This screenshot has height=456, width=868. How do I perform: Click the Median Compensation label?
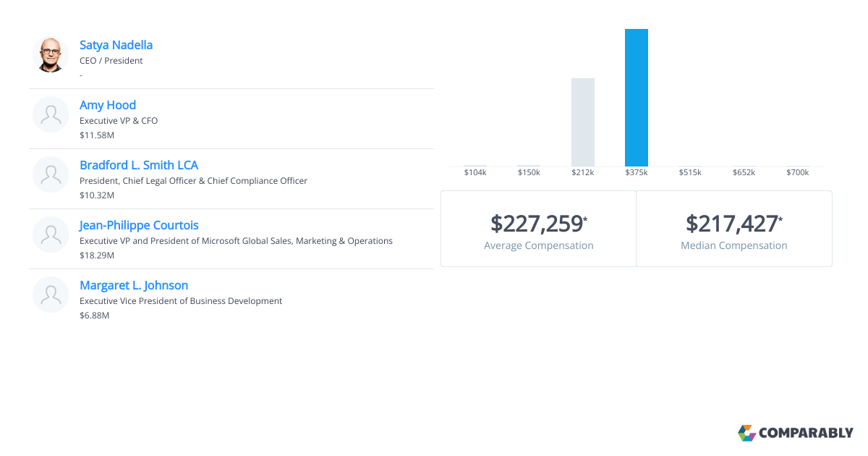click(x=734, y=245)
